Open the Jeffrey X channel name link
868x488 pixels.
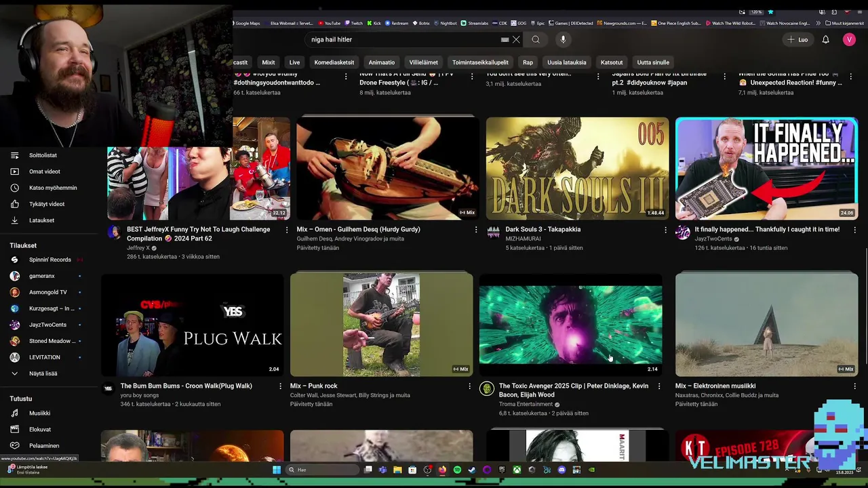pos(138,248)
